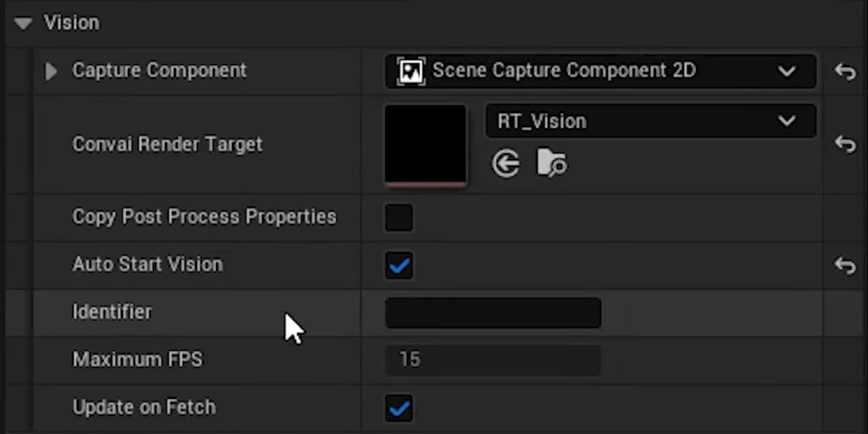Use selected asset from Content Browser
Screen dimensions: 868x434
[506, 163]
